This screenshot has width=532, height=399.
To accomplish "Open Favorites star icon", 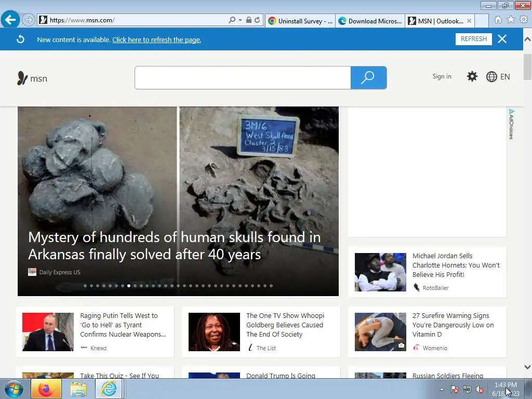I will [511, 20].
